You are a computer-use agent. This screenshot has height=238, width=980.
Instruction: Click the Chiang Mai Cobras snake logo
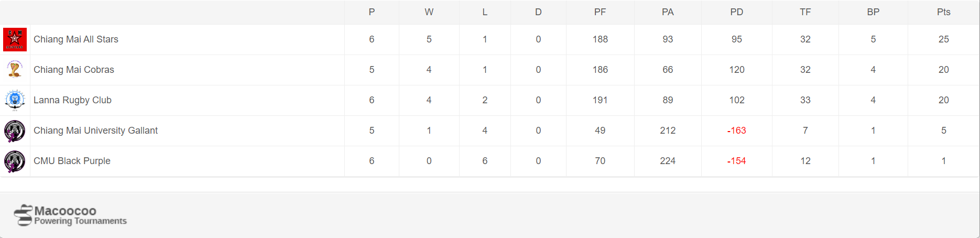pos(15,70)
